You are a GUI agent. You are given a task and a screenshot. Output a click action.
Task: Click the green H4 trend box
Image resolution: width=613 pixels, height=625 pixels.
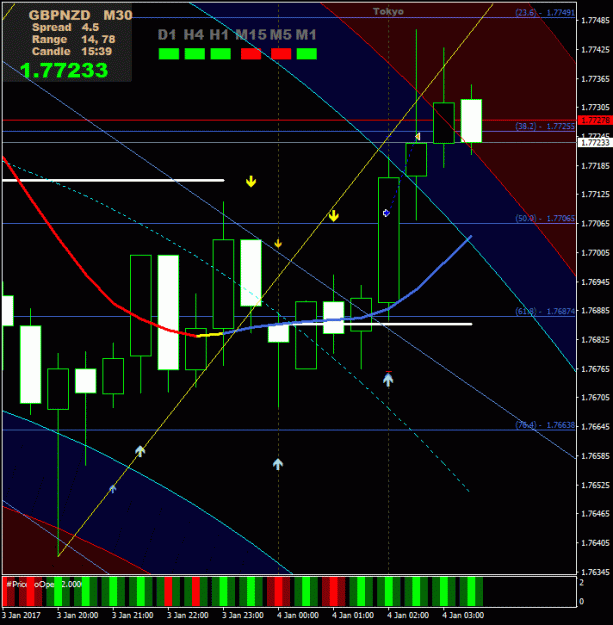pos(195,54)
